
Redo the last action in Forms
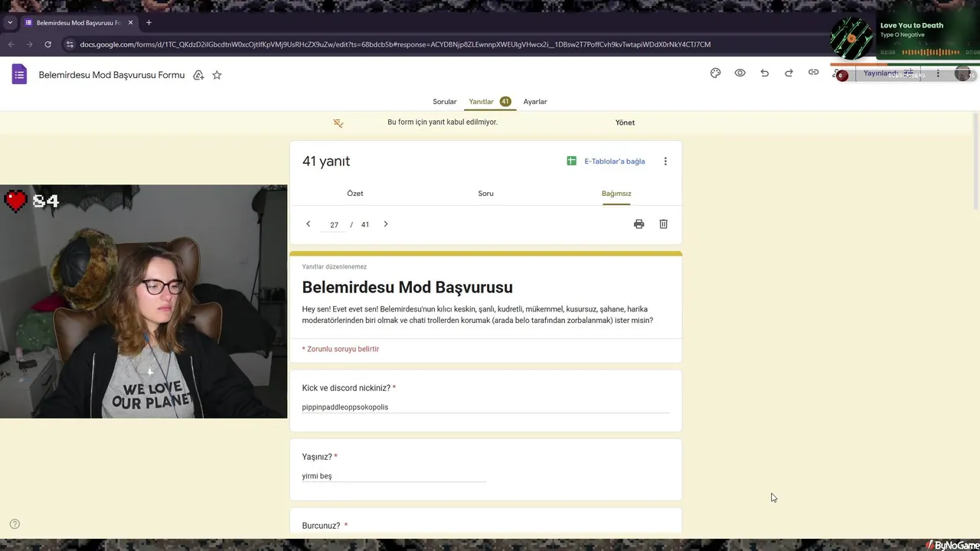pyautogui.click(x=789, y=73)
